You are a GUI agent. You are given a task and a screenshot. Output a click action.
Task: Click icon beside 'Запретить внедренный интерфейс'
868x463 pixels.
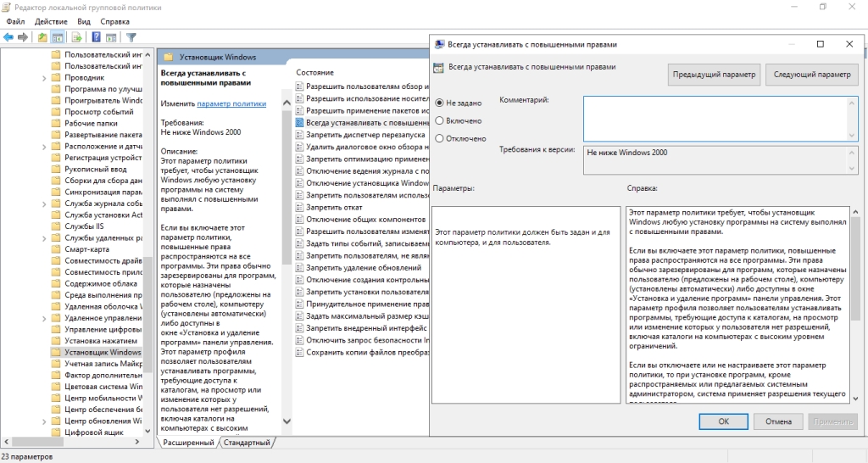pyautogui.click(x=299, y=328)
